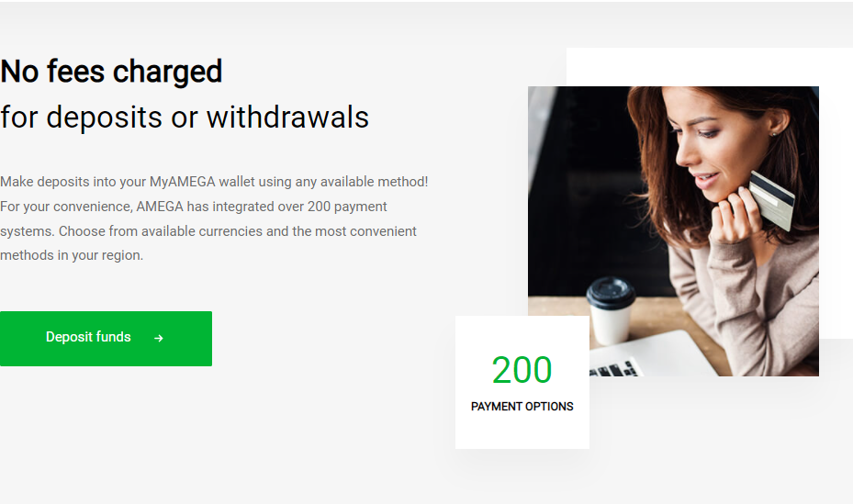The height and width of the screenshot is (504, 853).
Task: Click the "Deposit funds" button text label
Action: 88,337
